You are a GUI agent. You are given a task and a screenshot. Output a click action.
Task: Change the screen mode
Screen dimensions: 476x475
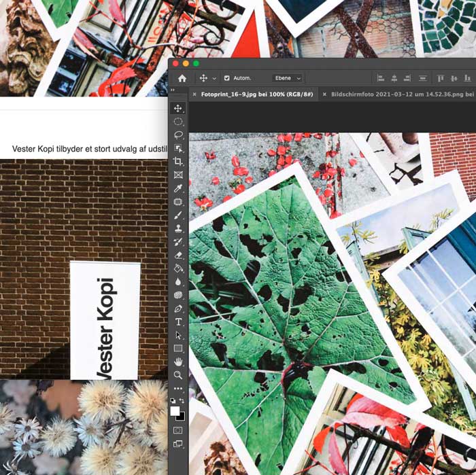click(178, 444)
